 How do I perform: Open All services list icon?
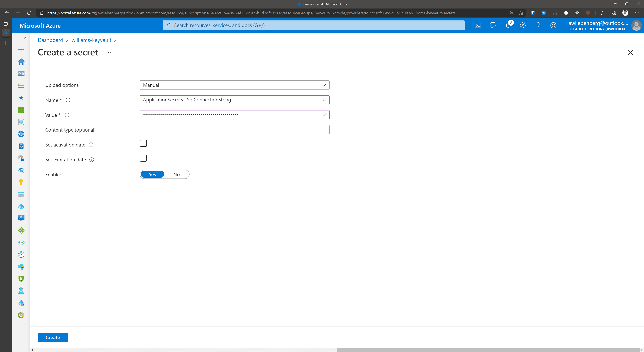point(21,86)
